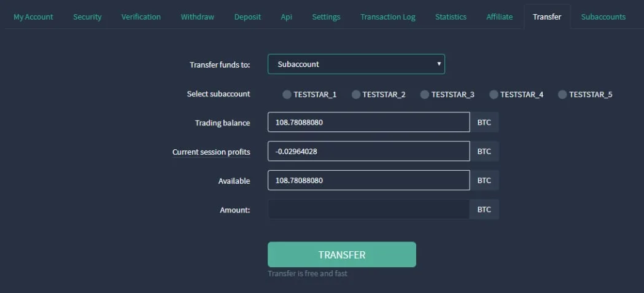
Task: Select the Api tab
Action: click(286, 17)
